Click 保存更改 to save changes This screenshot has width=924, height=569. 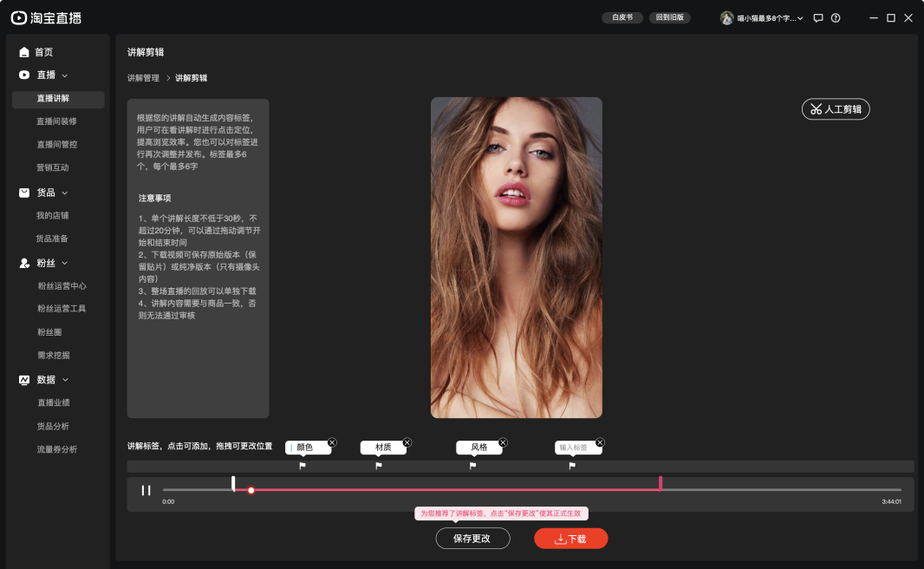pos(472,539)
